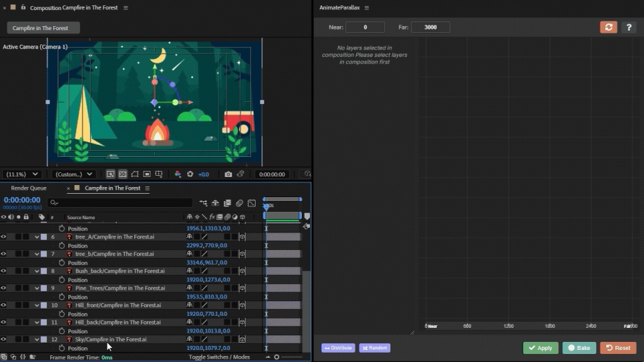The image size is (644, 362).
Task: Collapse the Bush_back layer properties
Action: [37, 271]
